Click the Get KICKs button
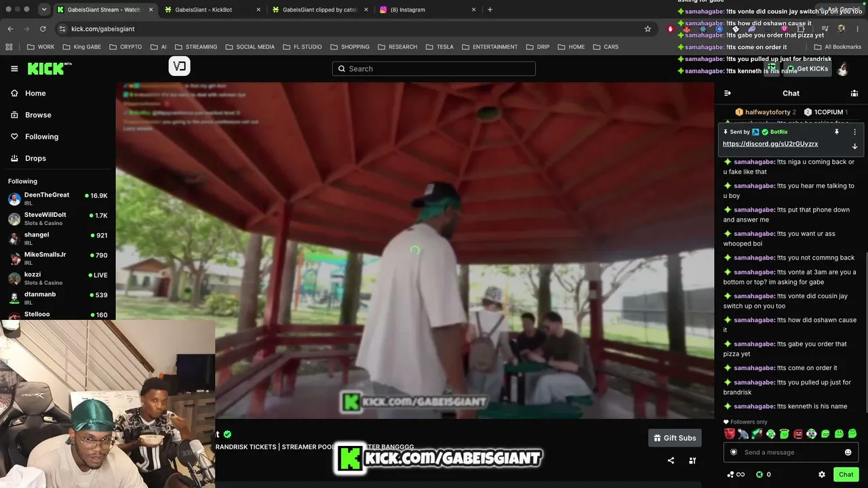Image resolution: width=868 pixels, height=488 pixels. pyautogui.click(x=807, y=68)
